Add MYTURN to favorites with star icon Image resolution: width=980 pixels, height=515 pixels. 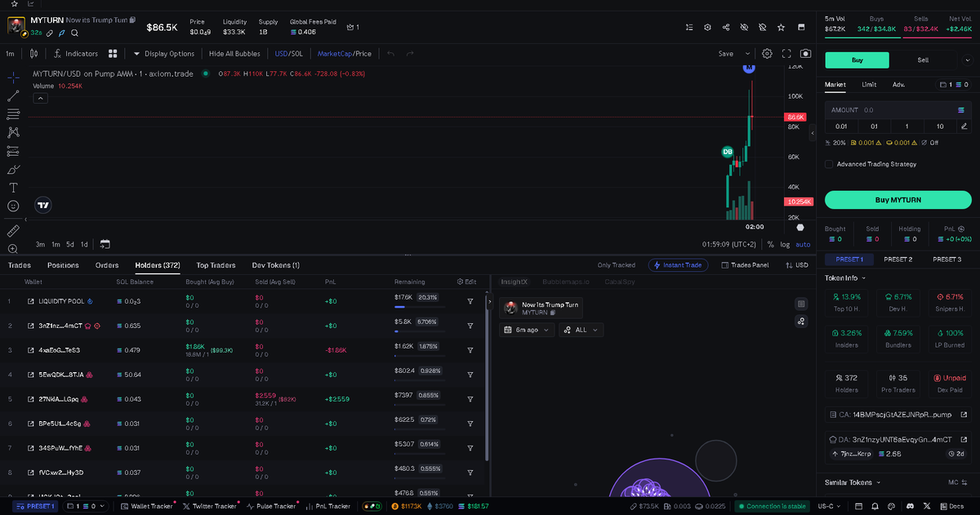(x=782, y=27)
